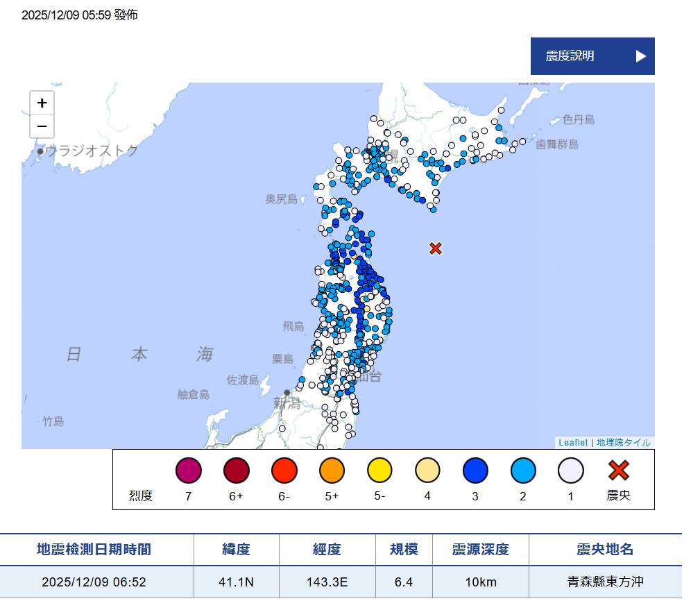
Task: Select the intensity 5+ orange legend circle
Action: point(332,471)
